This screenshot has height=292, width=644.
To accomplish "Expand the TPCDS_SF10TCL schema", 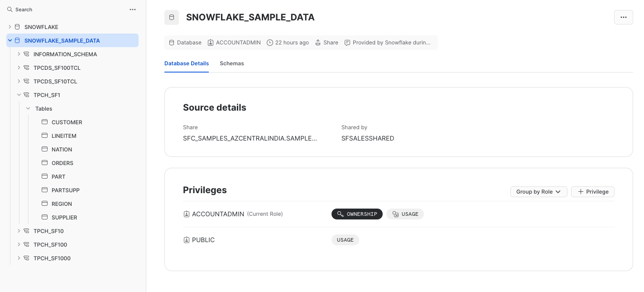I will [19, 81].
